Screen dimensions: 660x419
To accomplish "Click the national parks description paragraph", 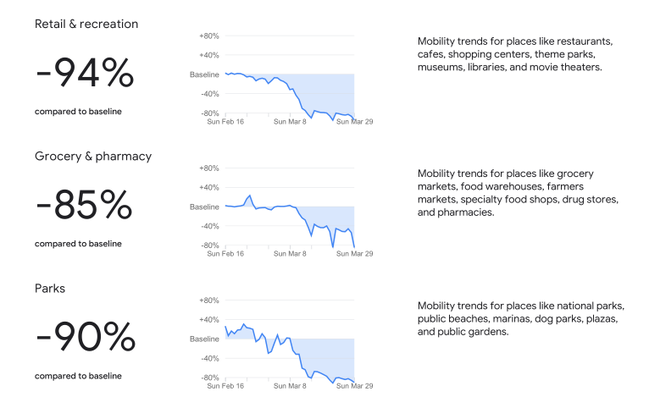I will click(521, 318).
